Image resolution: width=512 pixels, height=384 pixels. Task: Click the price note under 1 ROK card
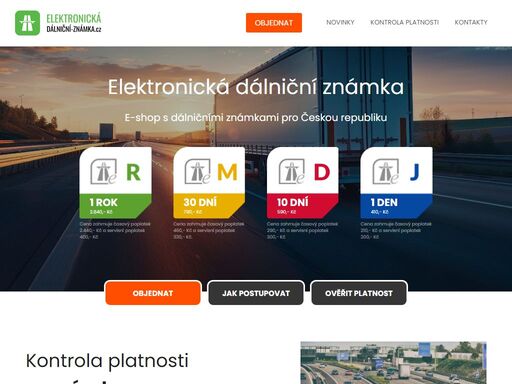click(x=115, y=230)
